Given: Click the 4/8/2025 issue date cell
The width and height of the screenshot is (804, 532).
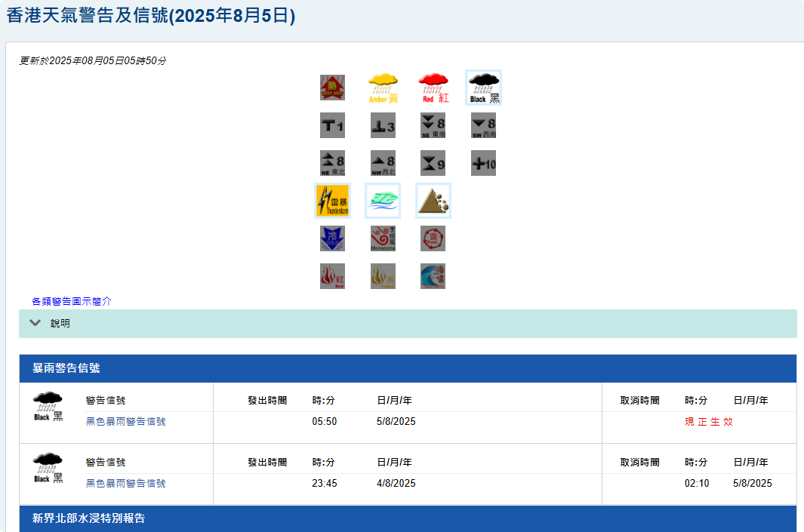Looking at the screenshot, I should point(396,483).
